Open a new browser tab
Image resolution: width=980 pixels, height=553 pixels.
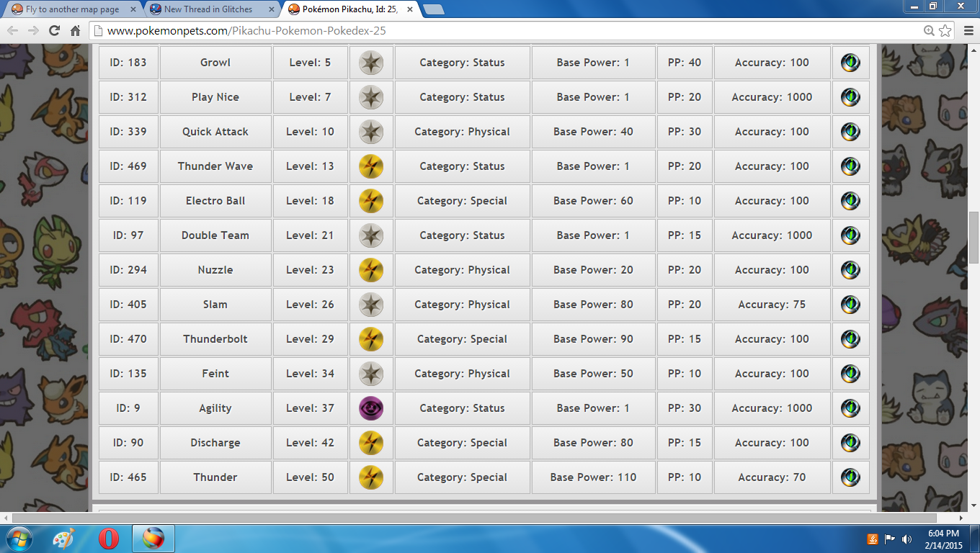pos(434,9)
